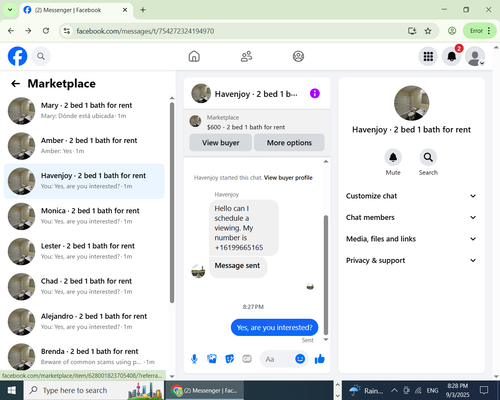Expand Chat members section
This screenshot has width=500, height=400.
(x=411, y=217)
